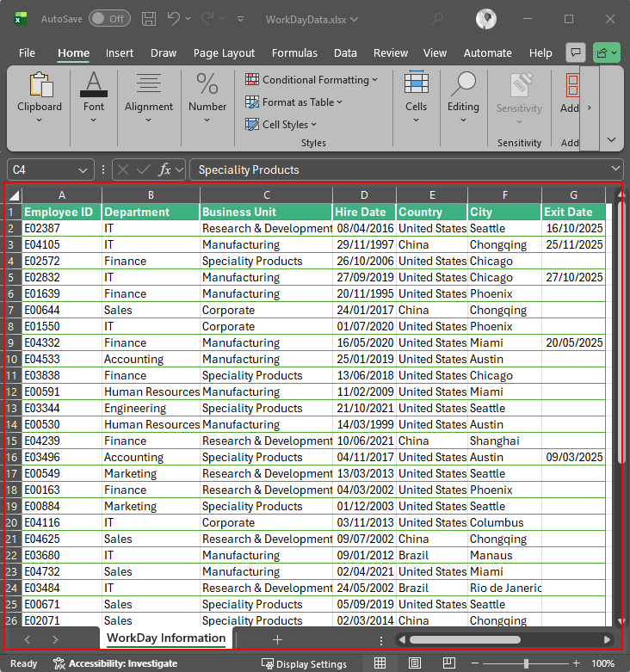Screen dimensions: 630x672
Task: Click Accessibility: Investigate in status bar
Action: coord(115,663)
